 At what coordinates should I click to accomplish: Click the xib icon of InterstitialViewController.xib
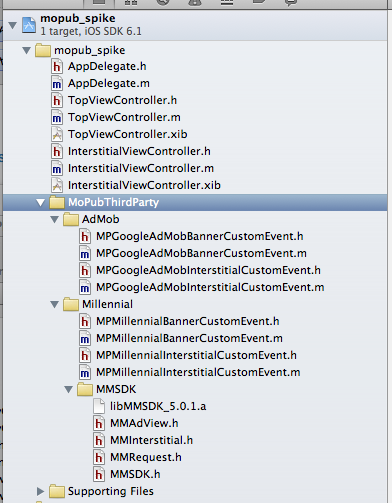tap(57, 185)
